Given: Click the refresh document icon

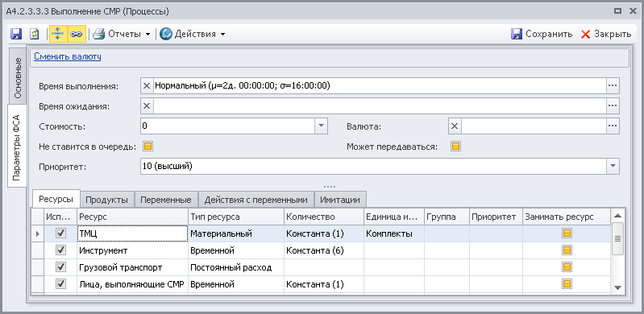Looking at the screenshot, I should [x=35, y=34].
